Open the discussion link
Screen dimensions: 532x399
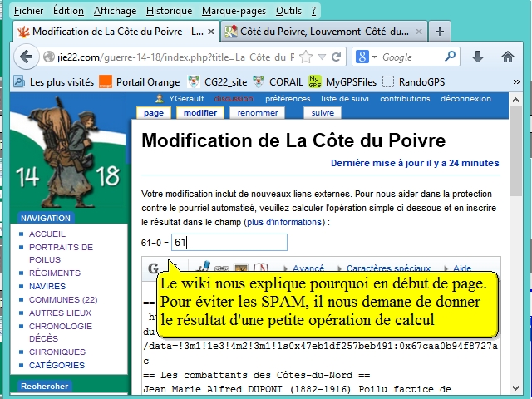[234, 99]
